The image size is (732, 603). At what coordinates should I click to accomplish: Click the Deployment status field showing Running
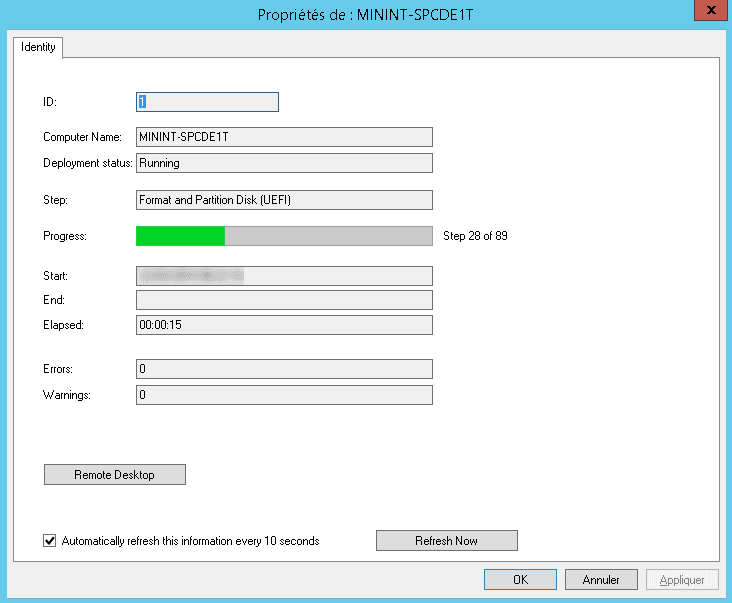click(284, 163)
